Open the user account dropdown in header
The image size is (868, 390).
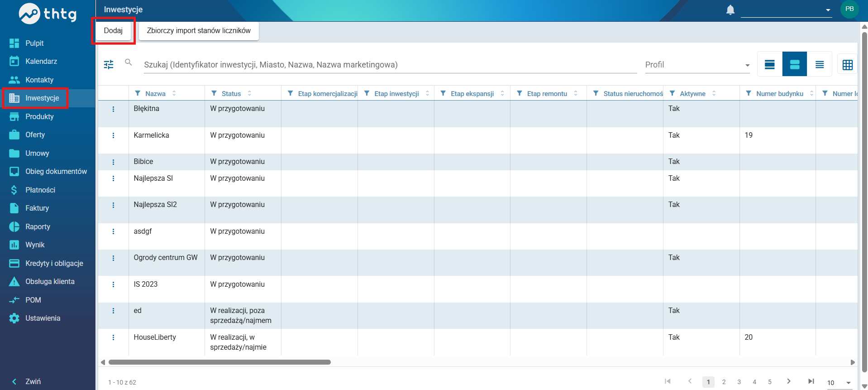pos(787,10)
